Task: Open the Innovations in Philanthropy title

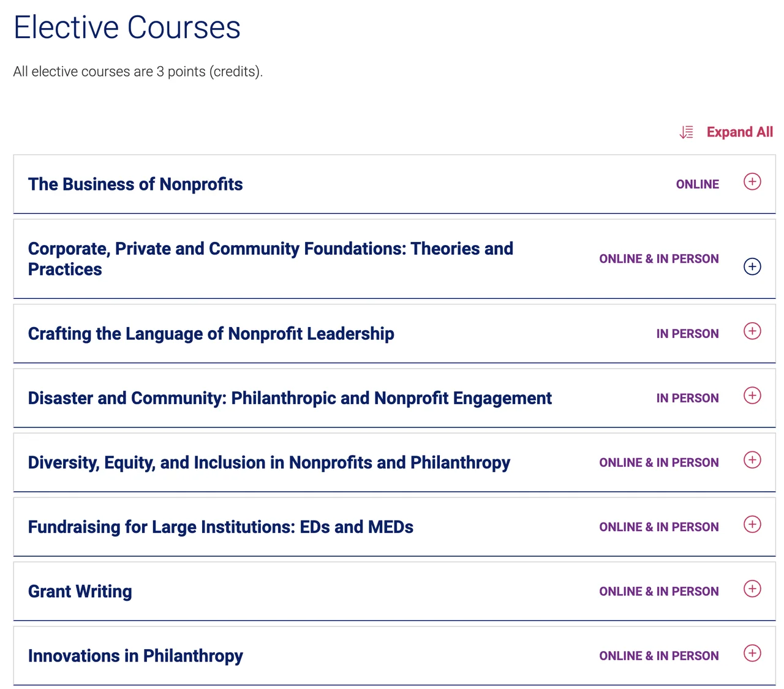Action: tap(135, 656)
